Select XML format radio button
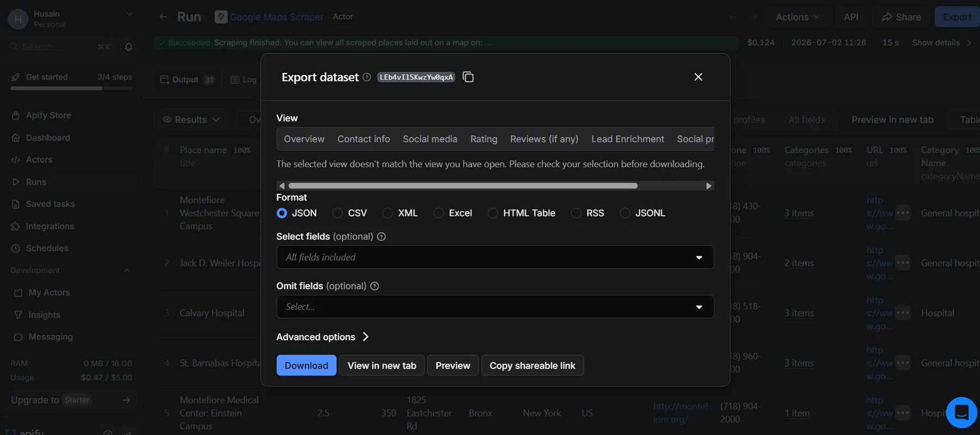 pyautogui.click(x=388, y=213)
